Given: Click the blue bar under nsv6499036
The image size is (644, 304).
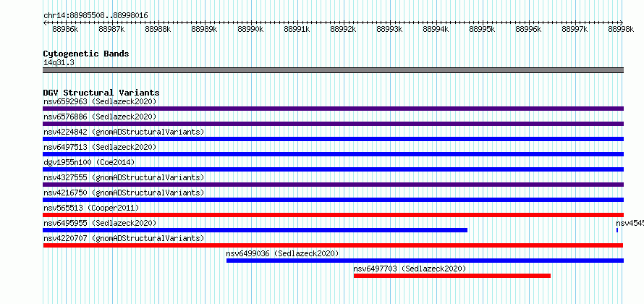Looking at the screenshot, I should pyautogui.click(x=425, y=261).
